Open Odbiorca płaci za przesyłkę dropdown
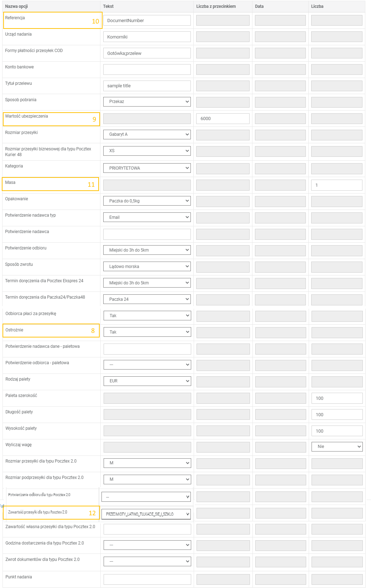 (147, 316)
